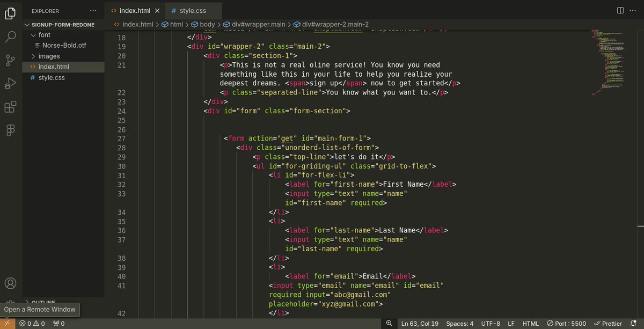Switch to the index.html editor tab
The width and height of the screenshot is (644, 329).
tap(134, 11)
